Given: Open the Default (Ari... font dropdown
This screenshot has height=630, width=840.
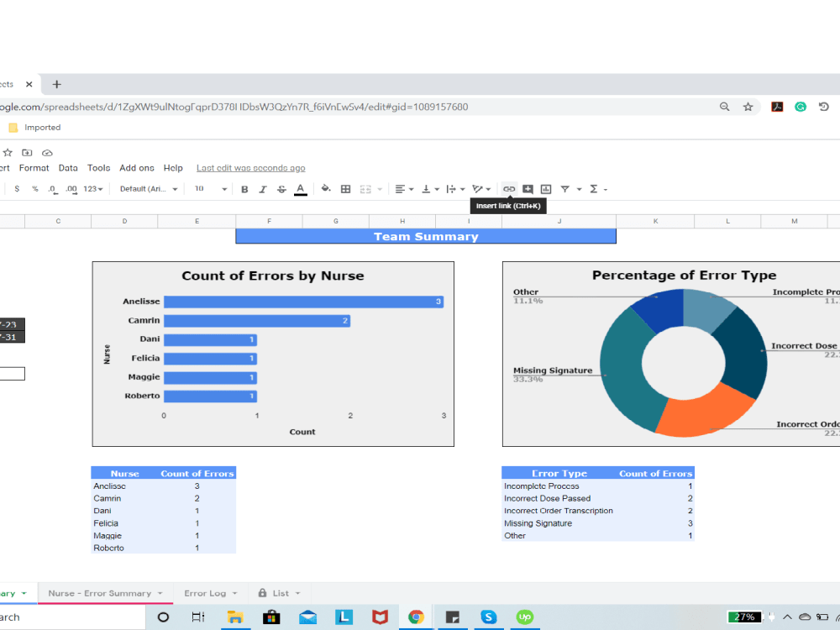Looking at the screenshot, I should pyautogui.click(x=149, y=189).
